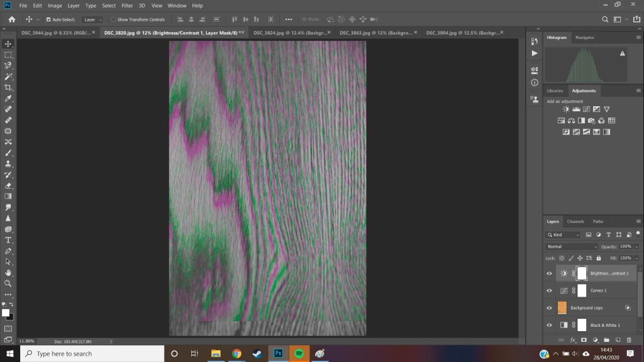Viewport: 644px width, 362px height.
Task: Toggle visibility of the Black & White 1 layer
Action: point(549,325)
